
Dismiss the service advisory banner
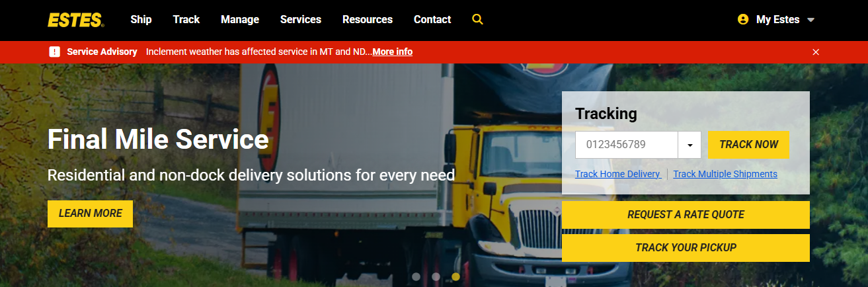(x=816, y=52)
